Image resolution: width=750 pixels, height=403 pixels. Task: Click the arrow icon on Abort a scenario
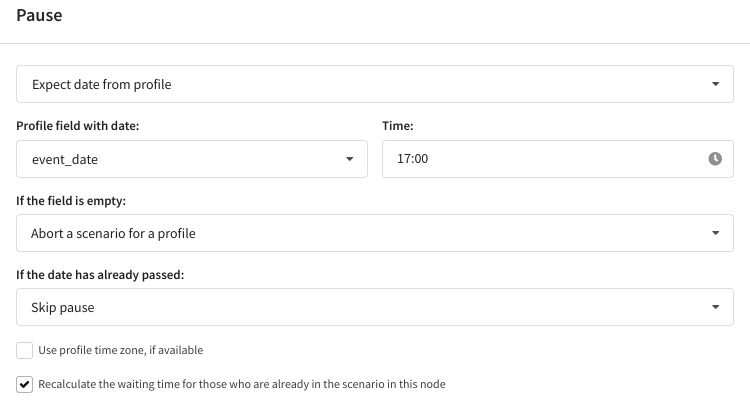tap(716, 233)
